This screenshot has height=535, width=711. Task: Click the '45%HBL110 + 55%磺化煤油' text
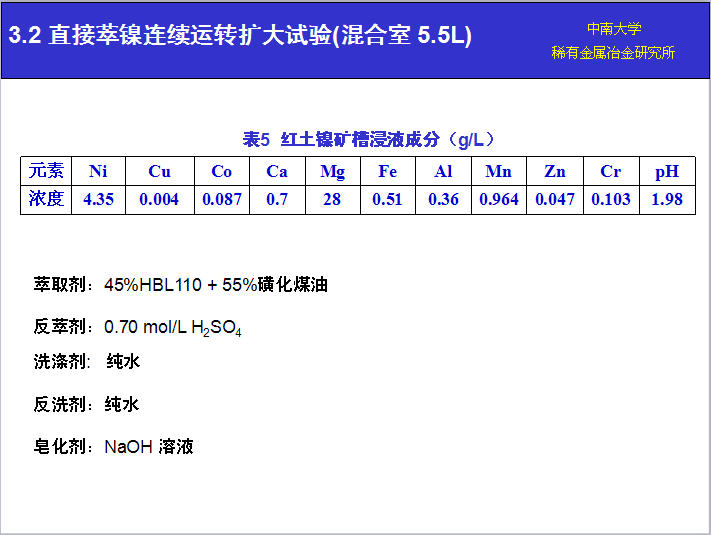[216, 285]
